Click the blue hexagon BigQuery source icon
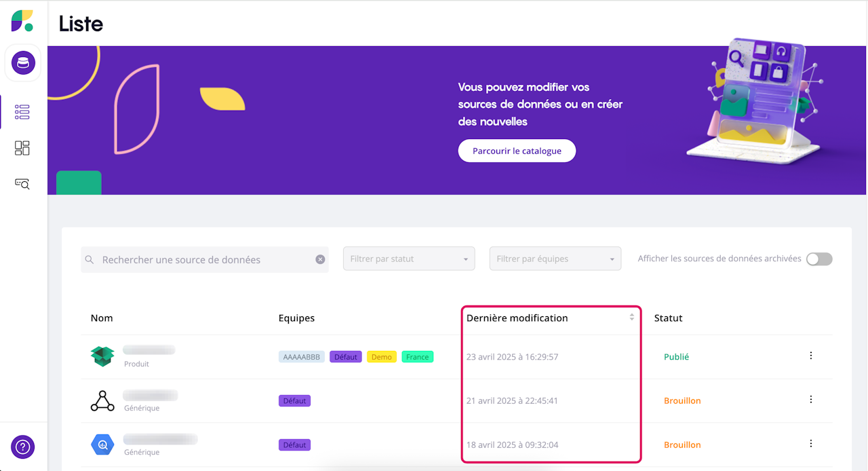868x471 pixels. click(x=102, y=445)
